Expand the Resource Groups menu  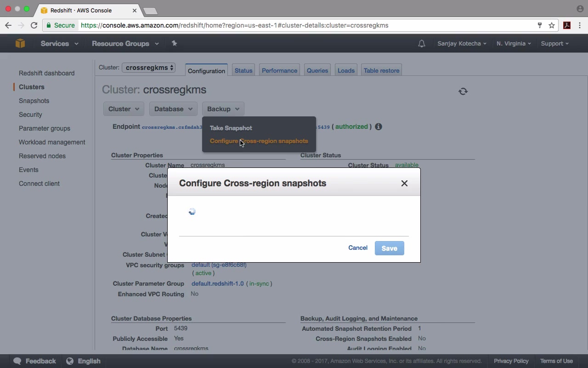[125, 44]
